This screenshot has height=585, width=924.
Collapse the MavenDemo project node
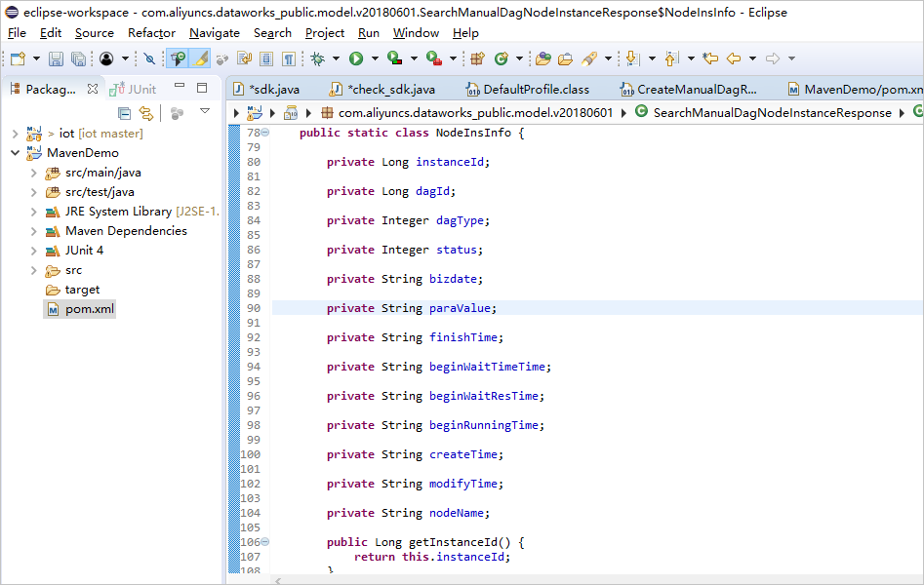tap(16, 153)
